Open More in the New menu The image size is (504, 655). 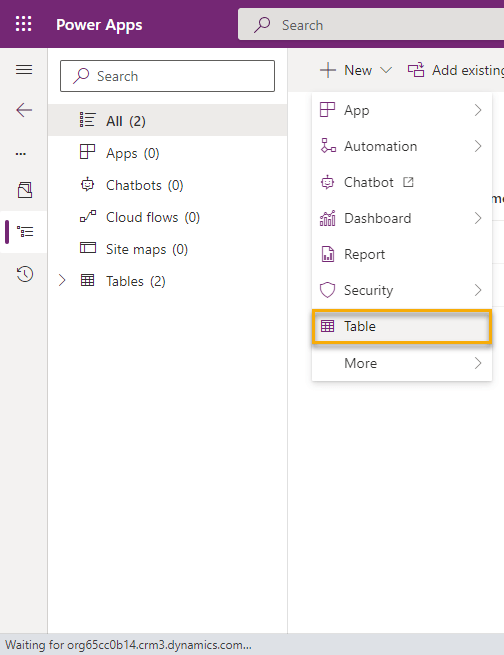[402, 363]
